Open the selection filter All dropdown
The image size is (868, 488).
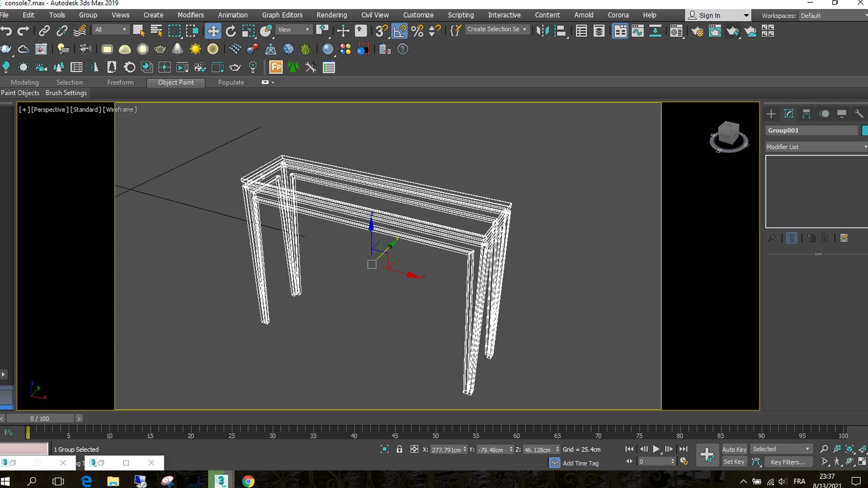111,29
